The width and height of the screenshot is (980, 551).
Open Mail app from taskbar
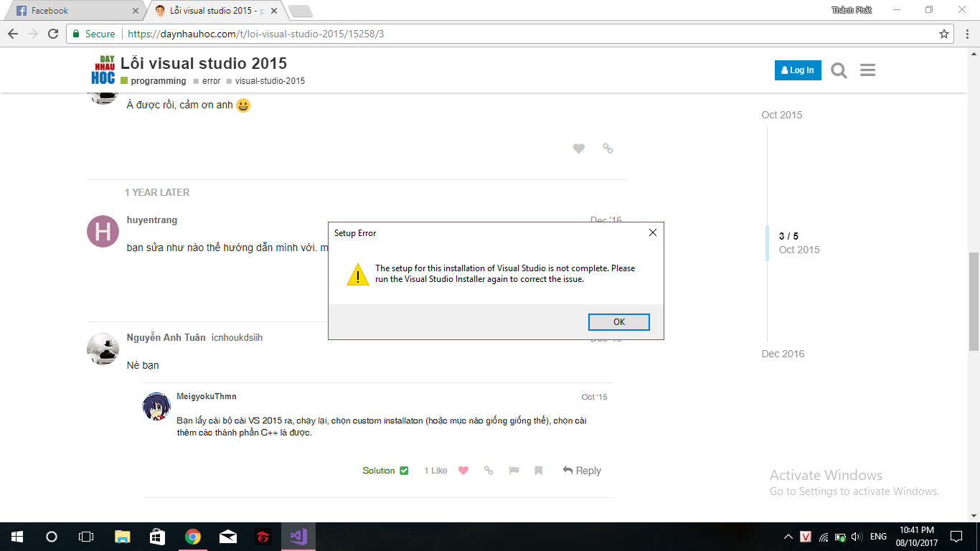(x=228, y=537)
